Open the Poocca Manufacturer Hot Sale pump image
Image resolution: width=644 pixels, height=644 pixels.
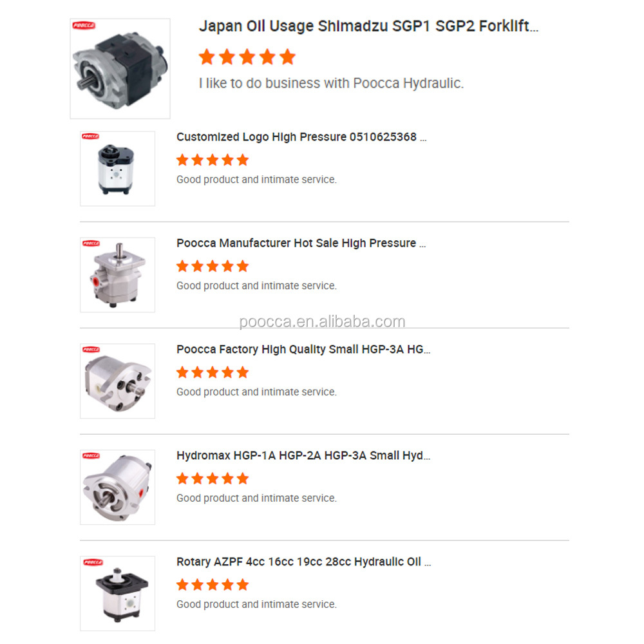tap(117, 275)
